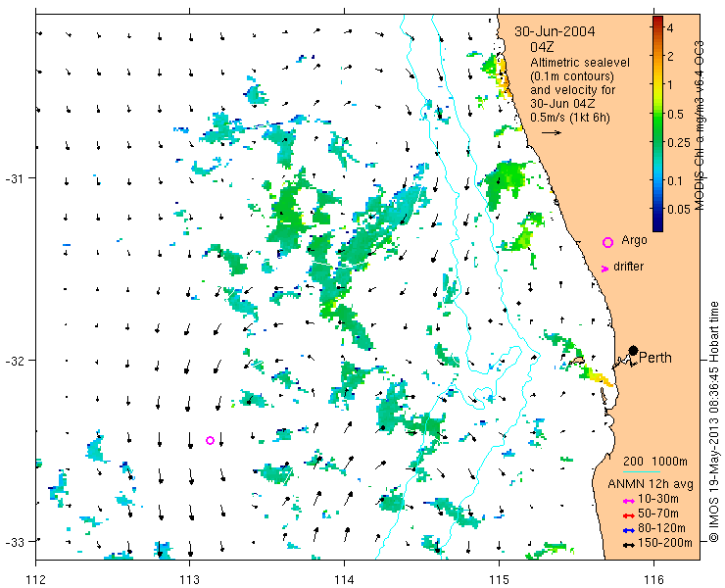Click the '150-200m' depth label

pyautogui.click(x=664, y=543)
